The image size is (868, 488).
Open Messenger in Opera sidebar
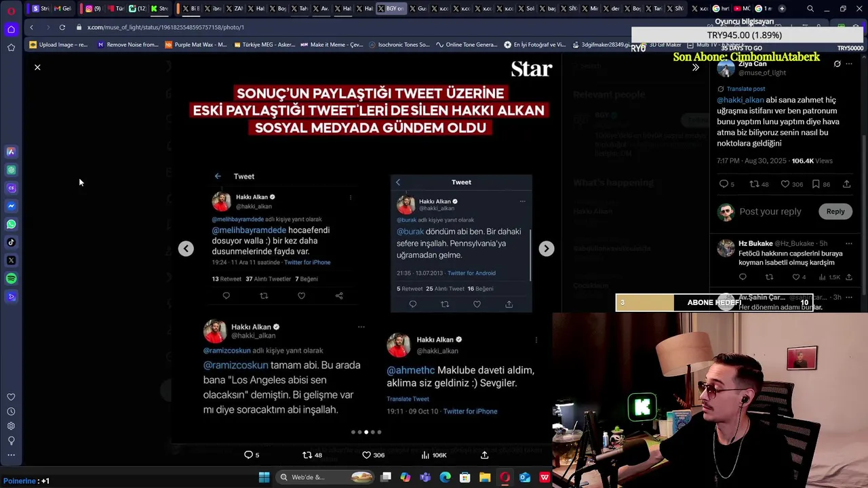click(11, 206)
